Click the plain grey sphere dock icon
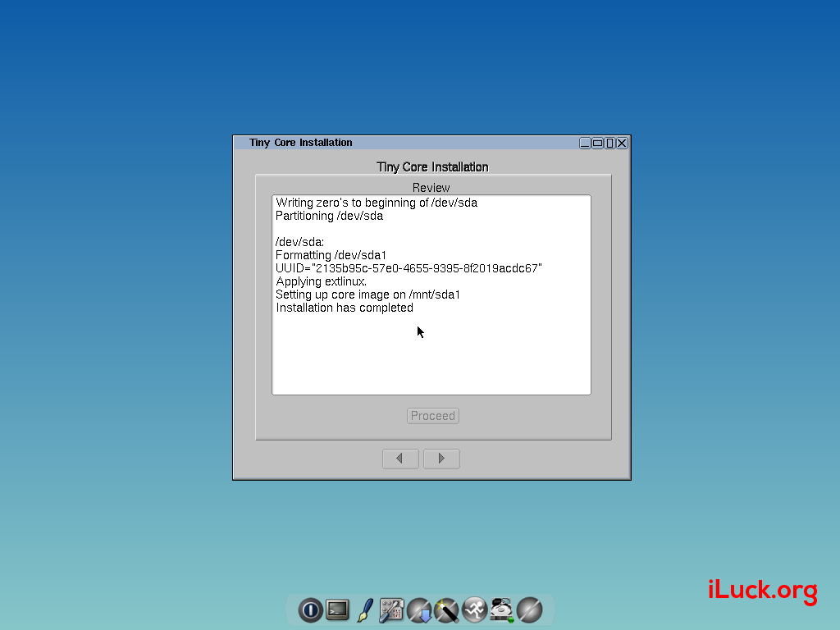Viewport: 840px width, 630px height. point(529,610)
